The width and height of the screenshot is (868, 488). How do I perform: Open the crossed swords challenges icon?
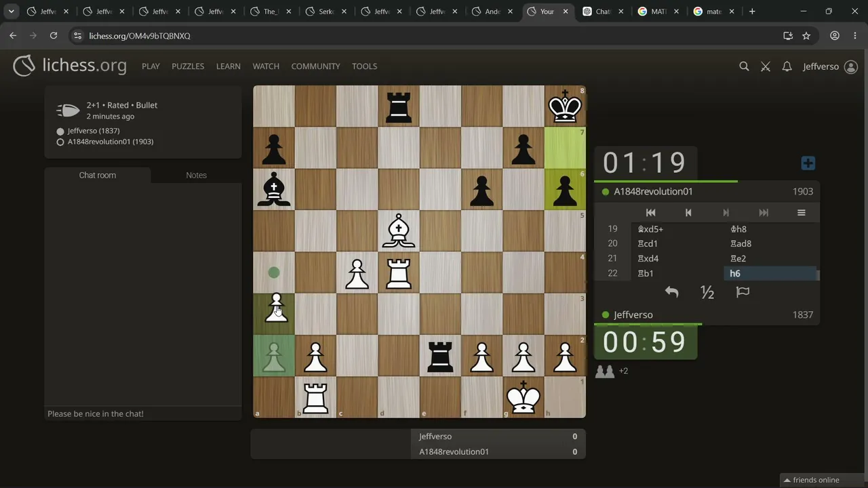(x=766, y=66)
